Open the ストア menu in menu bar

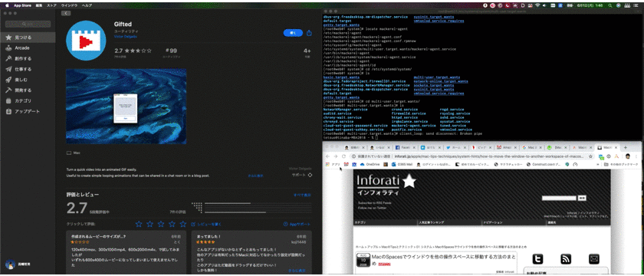coord(51,5)
